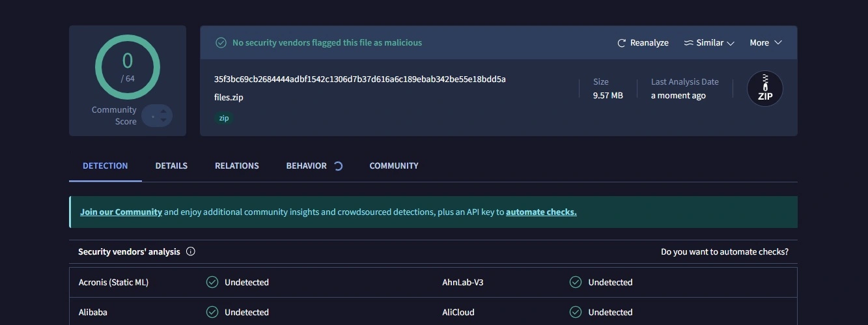Click the AliCloud undetected checkmark icon
This screenshot has height=325, width=868.
click(576, 312)
